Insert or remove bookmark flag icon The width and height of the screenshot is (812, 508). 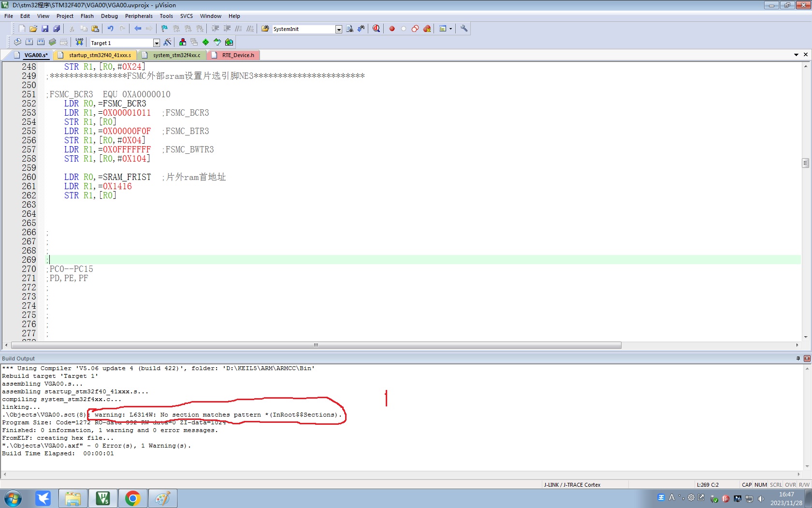click(164, 29)
